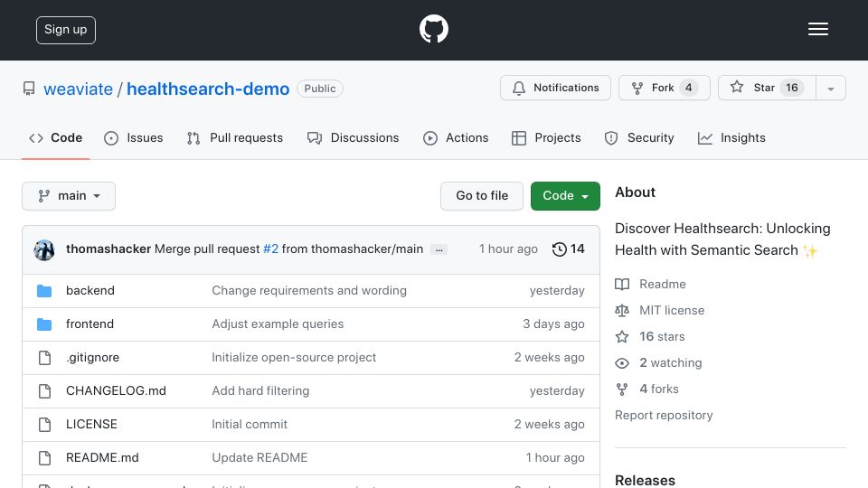Click the .gitignore file icon
This screenshot has height=488, width=868.
coord(45,358)
